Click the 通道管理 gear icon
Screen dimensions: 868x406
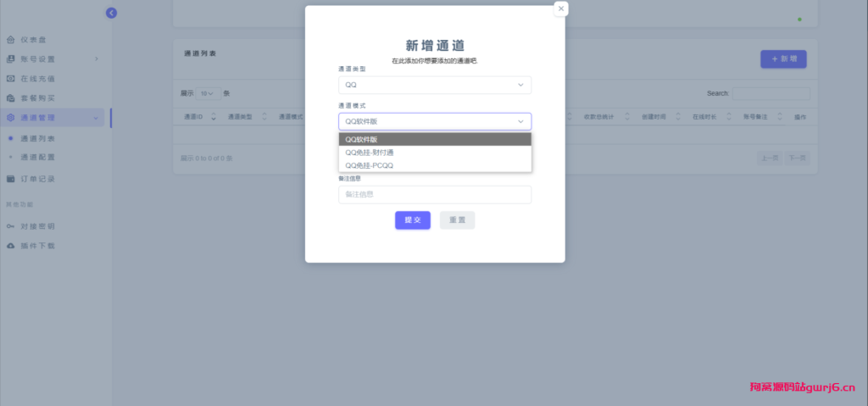click(x=10, y=118)
